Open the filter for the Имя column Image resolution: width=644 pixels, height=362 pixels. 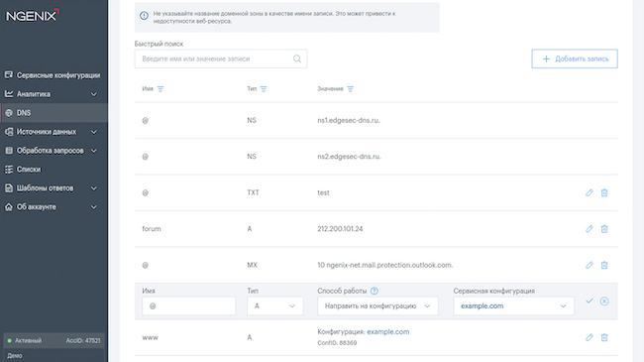pyautogui.click(x=161, y=89)
